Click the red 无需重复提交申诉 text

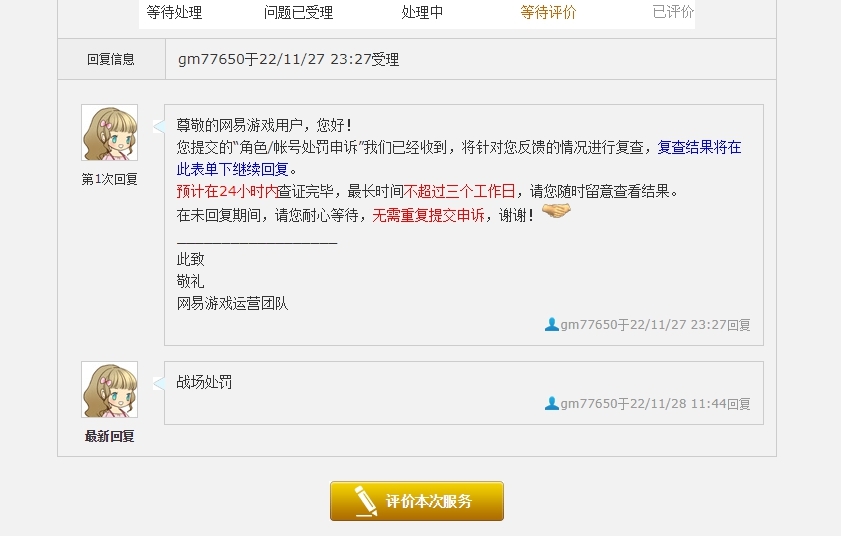pyautogui.click(x=429, y=215)
